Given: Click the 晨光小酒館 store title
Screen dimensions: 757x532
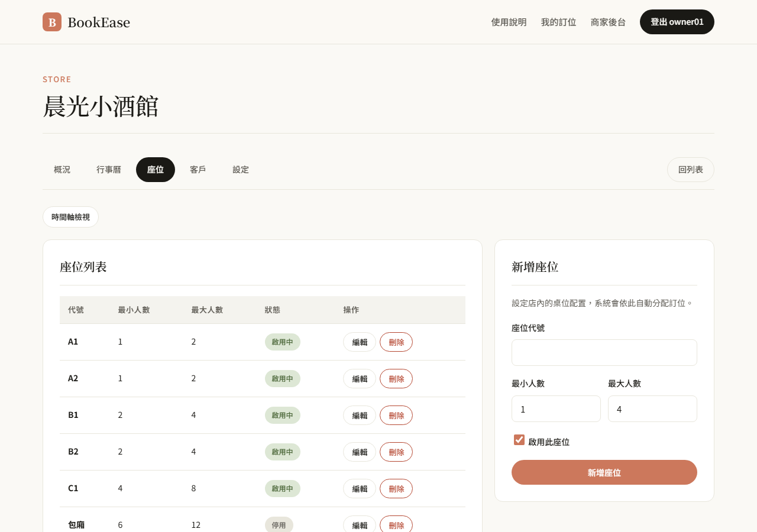Looking at the screenshot, I should (101, 106).
